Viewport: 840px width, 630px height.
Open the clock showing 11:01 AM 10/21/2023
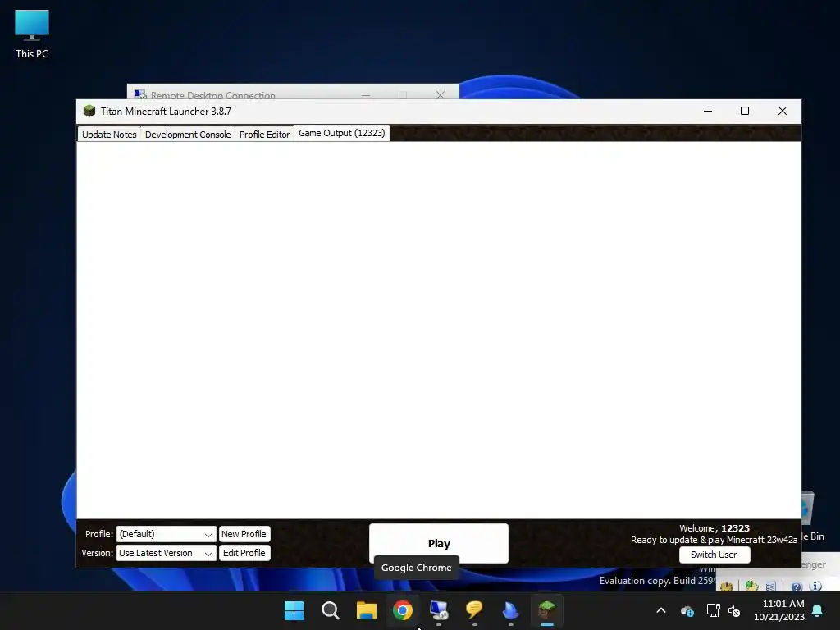tap(779, 610)
